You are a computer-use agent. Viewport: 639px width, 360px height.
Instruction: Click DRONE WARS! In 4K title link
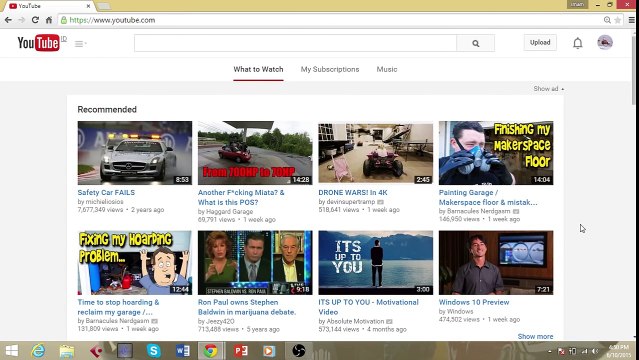353,192
